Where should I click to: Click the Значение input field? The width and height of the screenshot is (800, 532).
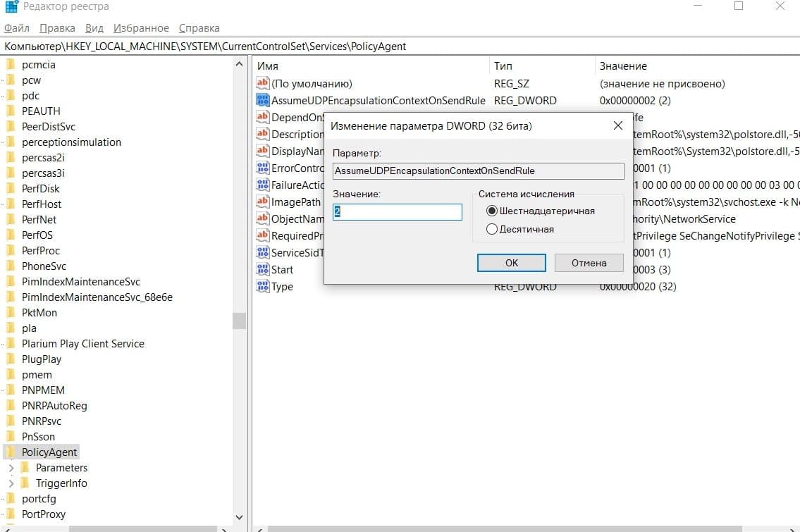[x=398, y=212]
